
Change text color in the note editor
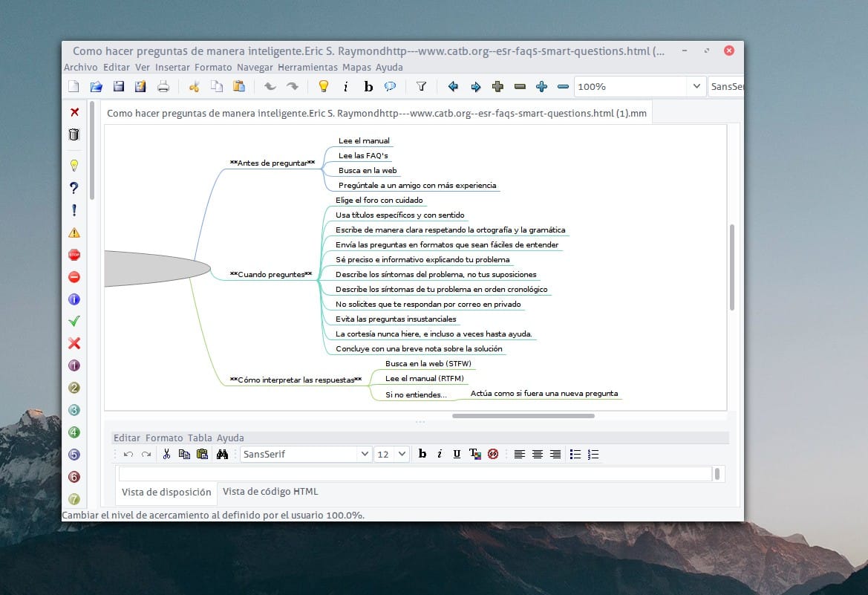coord(476,454)
